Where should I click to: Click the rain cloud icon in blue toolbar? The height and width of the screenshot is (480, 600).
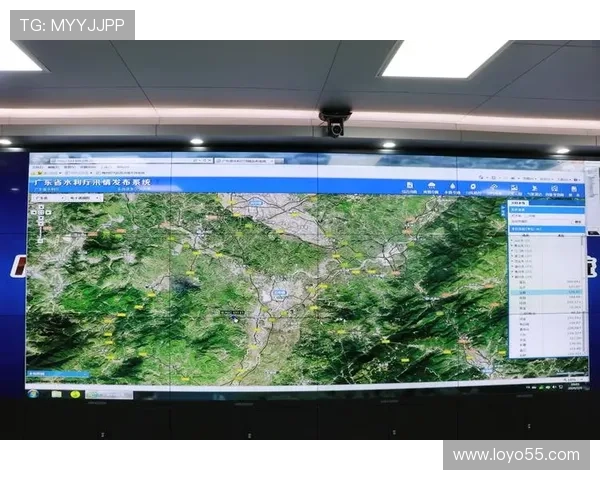tap(432, 186)
